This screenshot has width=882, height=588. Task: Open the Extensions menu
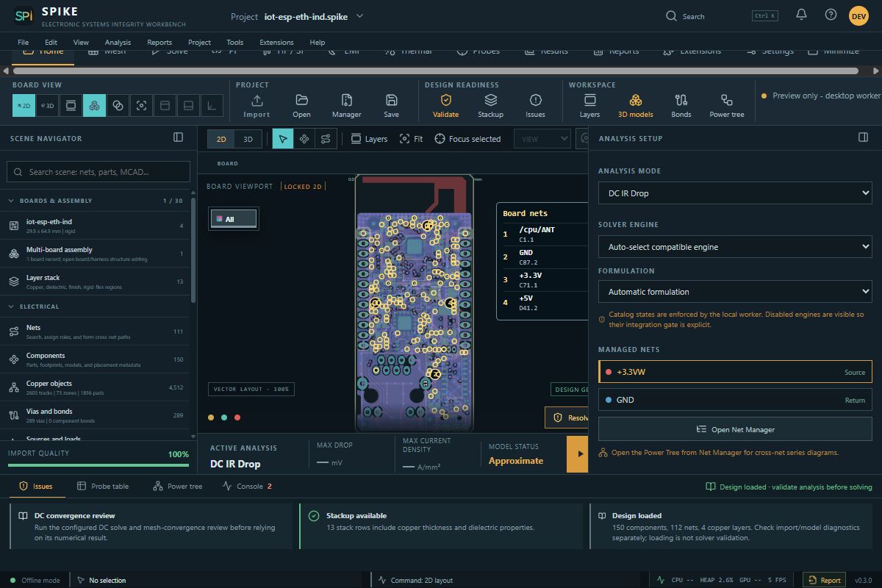pos(276,42)
